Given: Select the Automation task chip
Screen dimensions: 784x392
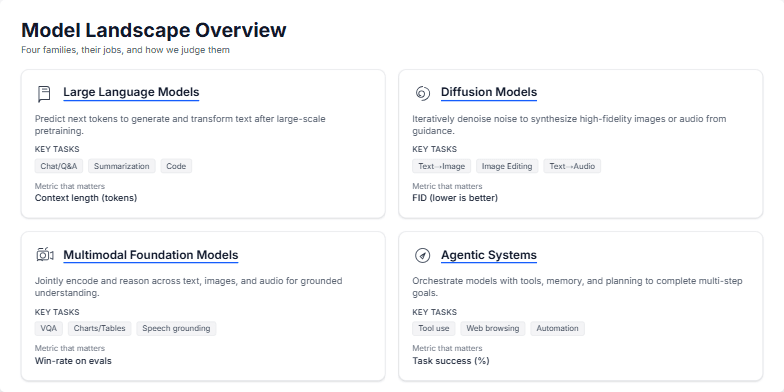Looking at the screenshot, I should tap(557, 328).
